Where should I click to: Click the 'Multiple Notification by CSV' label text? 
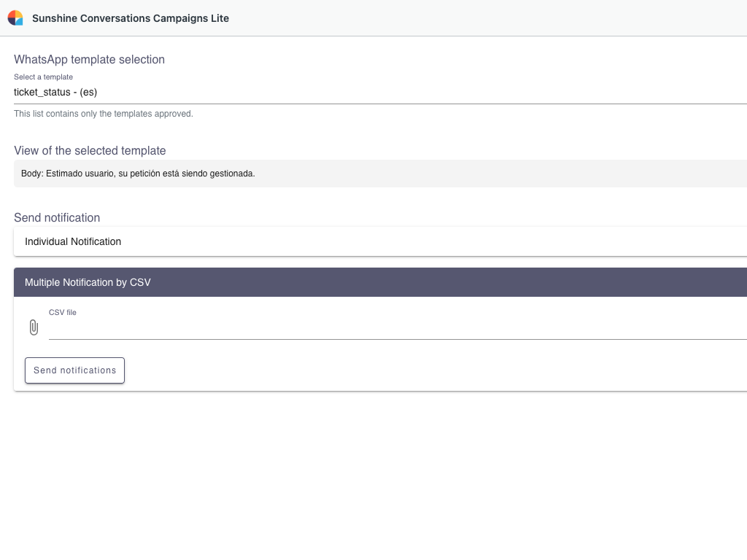coord(88,282)
